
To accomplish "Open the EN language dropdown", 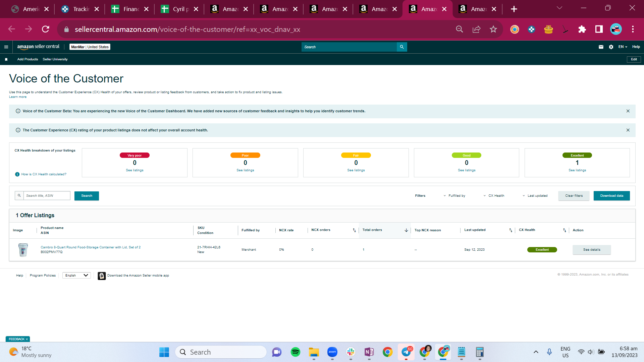I will pos(623,47).
